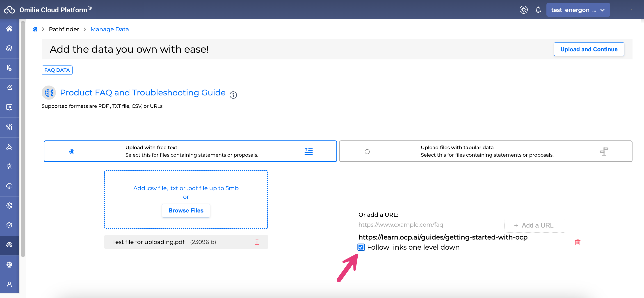Image resolution: width=644 pixels, height=298 pixels.
Task: Click the info icon beside Troubleshooting Guide
Action: click(233, 95)
